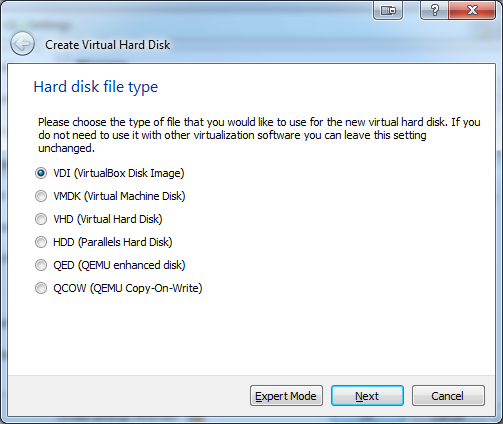The width and height of the screenshot is (503, 424).
Task: Select the VDI radio button
Action: (x=41, y=173)
